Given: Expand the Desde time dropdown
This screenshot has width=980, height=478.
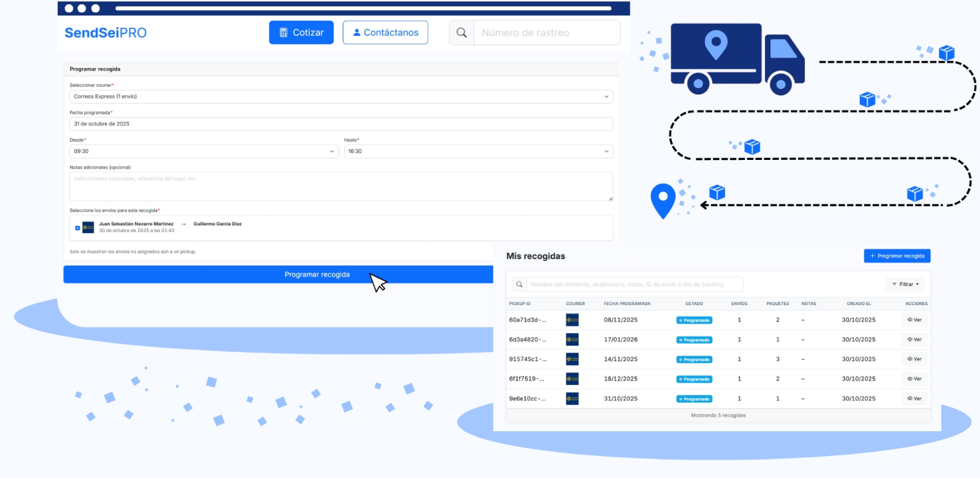Looking at the screenshot, I should click(x=203, y=151).
